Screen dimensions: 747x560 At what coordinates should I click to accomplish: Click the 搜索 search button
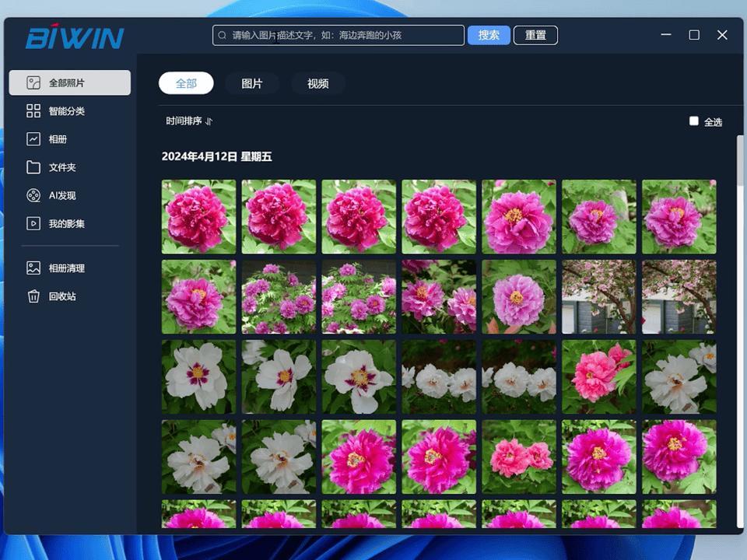(489, 34)
